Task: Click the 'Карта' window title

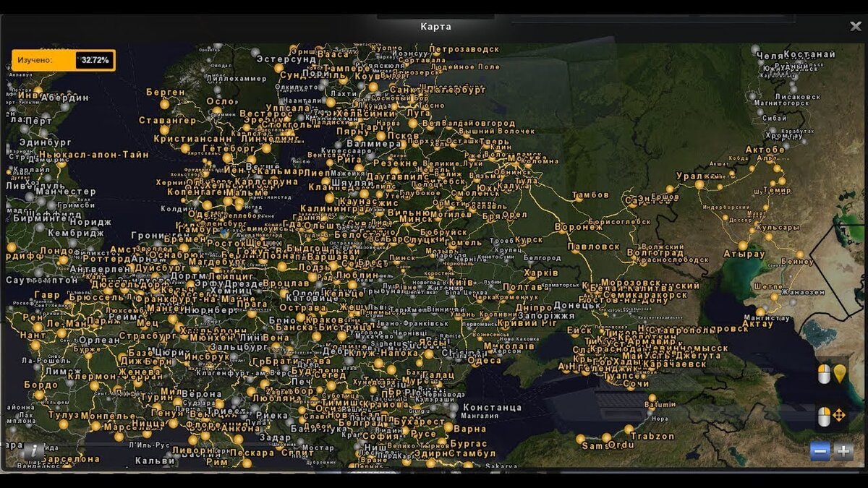Action: point(435,27)
